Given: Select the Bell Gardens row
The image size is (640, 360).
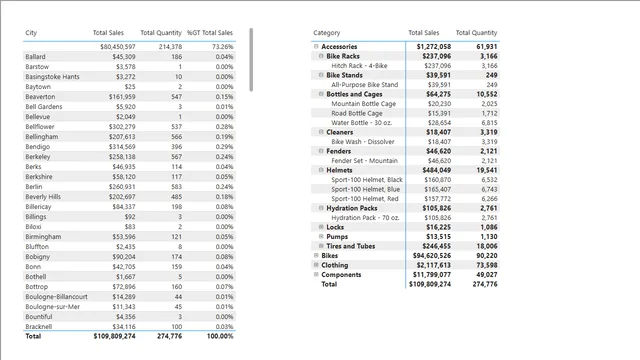Looking at the screenshot, I should pyautogui.click(x=129, y=107).
